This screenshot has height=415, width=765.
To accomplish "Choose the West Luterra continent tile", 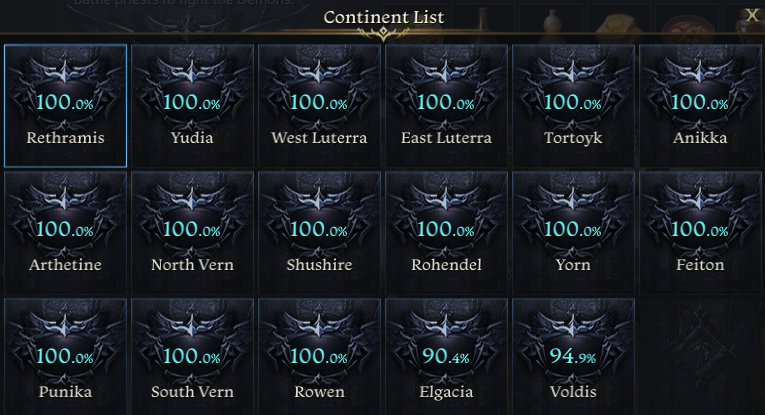I will (x=319, y=106).
